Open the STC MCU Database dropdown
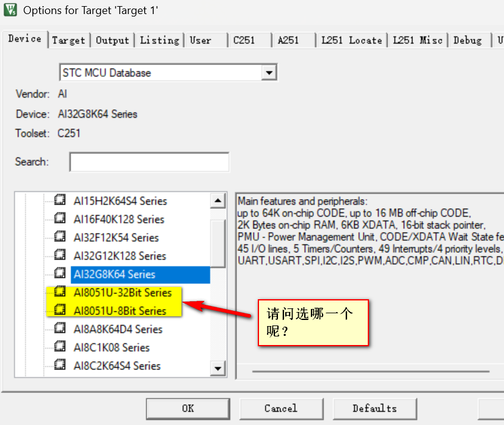Screen dimensions: 504x425 click(269, 73)
